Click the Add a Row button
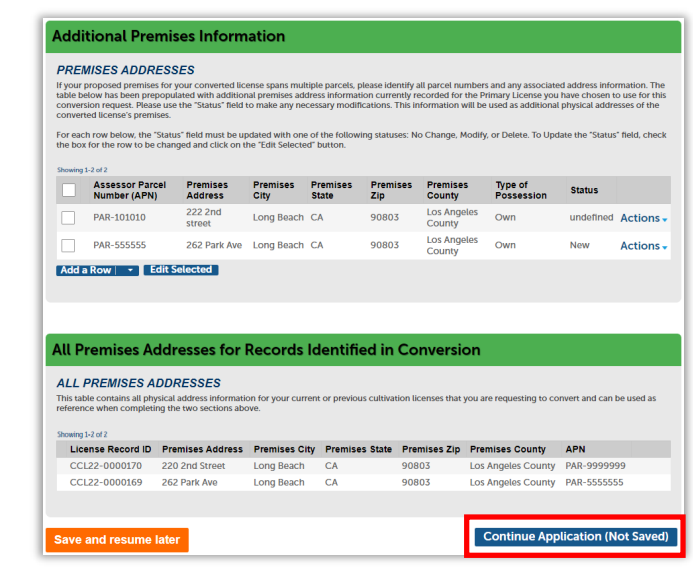This screenshot has width=693, height=588. pyautogui.click(x=86, y=270)
